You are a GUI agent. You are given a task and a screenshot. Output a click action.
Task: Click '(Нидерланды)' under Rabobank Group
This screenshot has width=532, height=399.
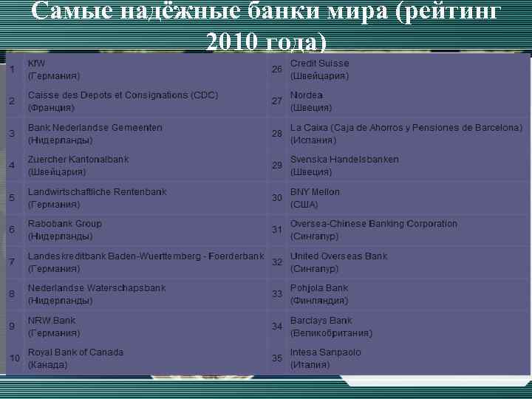[x=60, y=236]
